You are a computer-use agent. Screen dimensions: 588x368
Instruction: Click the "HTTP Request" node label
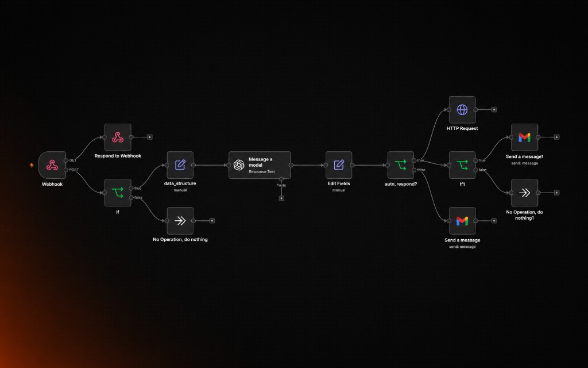click(462, 128)
